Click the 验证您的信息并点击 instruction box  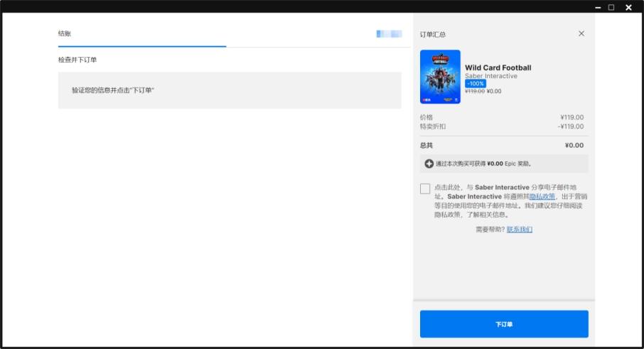point(230,90)
